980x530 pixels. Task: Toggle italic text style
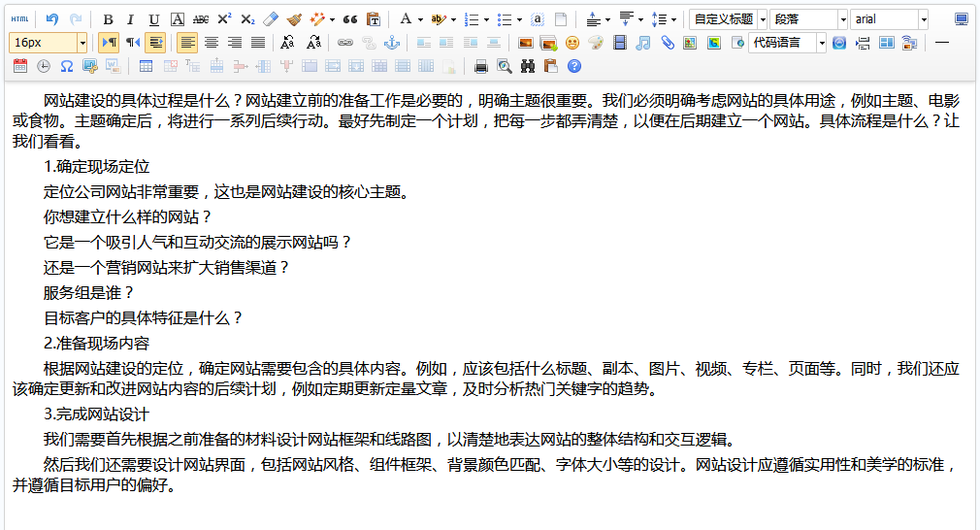(131, 19)
